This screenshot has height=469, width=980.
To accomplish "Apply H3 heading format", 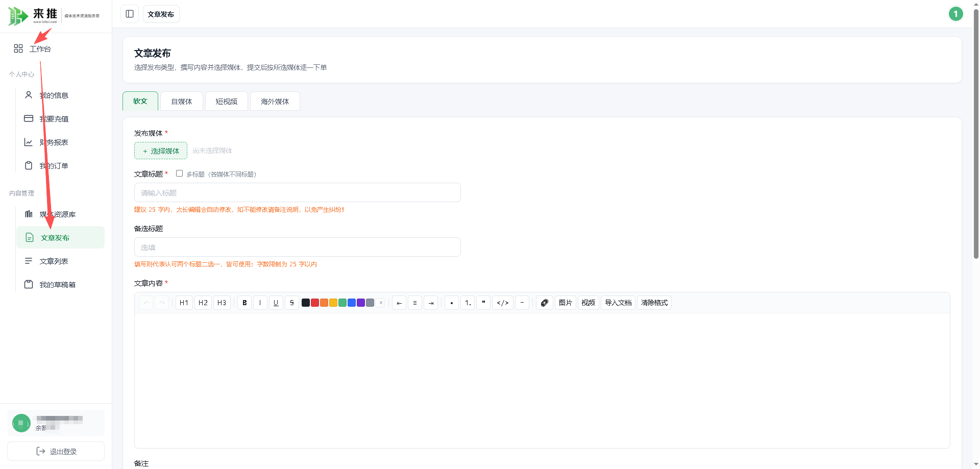I will (x=222, y=303).
